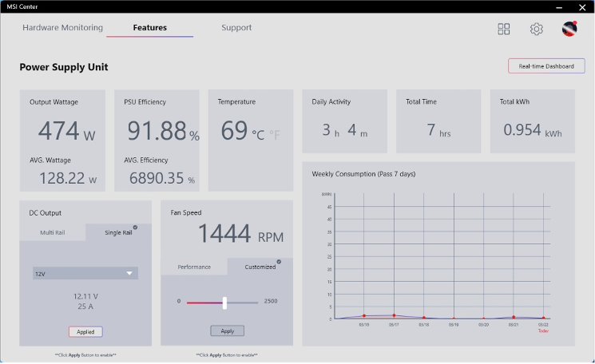Screen dimensions: 595x364
Task: Select Multi Rail DC output mode
Action: coord(53,233)
